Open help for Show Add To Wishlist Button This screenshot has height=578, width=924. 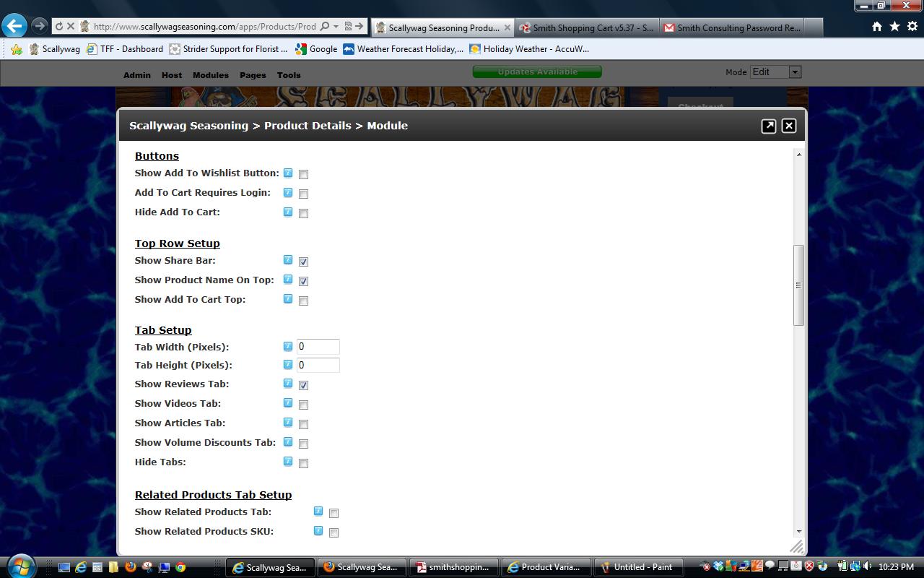288,173
